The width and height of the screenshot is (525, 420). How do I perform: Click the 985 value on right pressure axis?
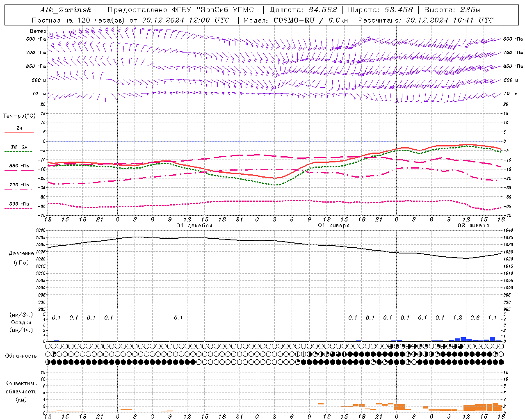coord(507,309)
